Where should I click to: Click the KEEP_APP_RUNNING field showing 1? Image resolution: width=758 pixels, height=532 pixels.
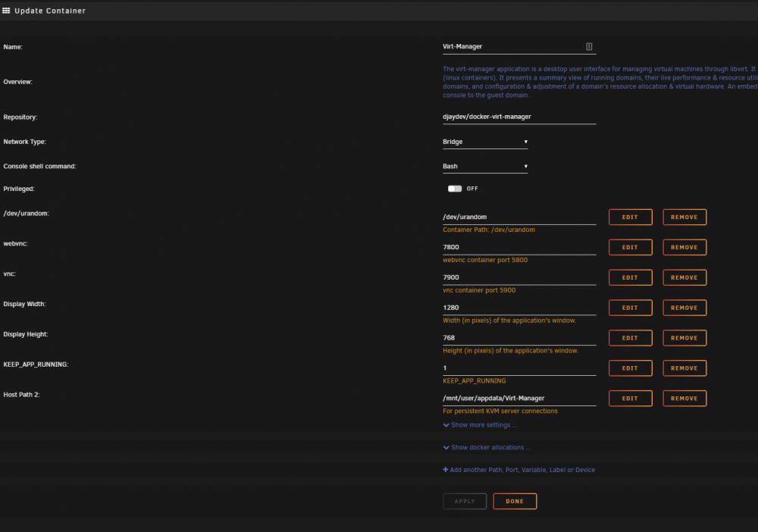pos(519,368)
